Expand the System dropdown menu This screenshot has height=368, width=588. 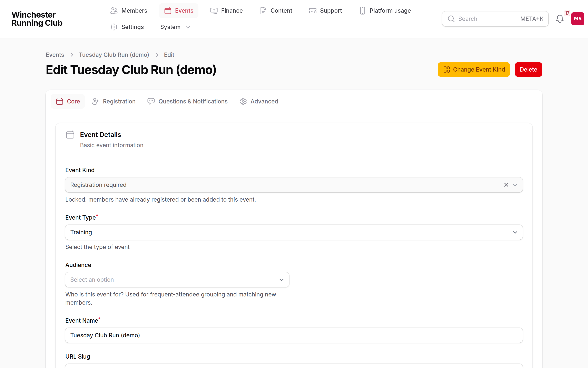pos(175,27)
